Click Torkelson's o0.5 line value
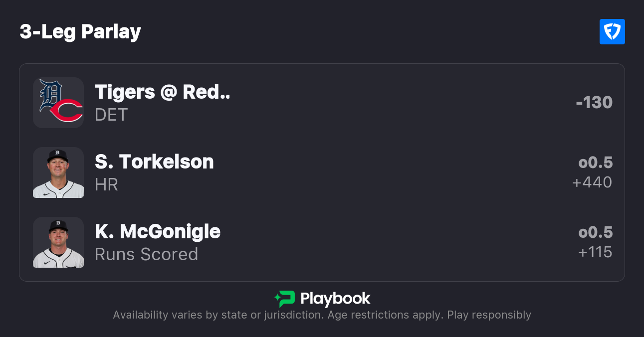This screenshot has height=337, width=644. pyautogui.click(x=595, y=163)
